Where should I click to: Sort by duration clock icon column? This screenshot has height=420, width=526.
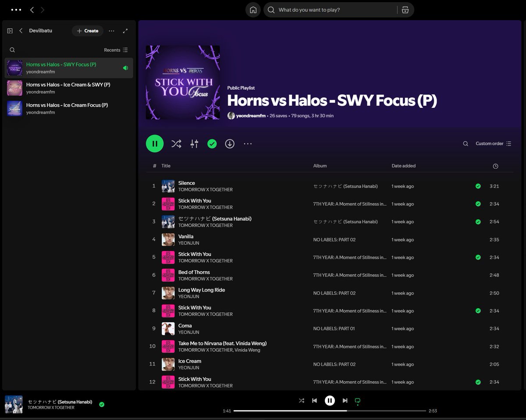(495, 166)
